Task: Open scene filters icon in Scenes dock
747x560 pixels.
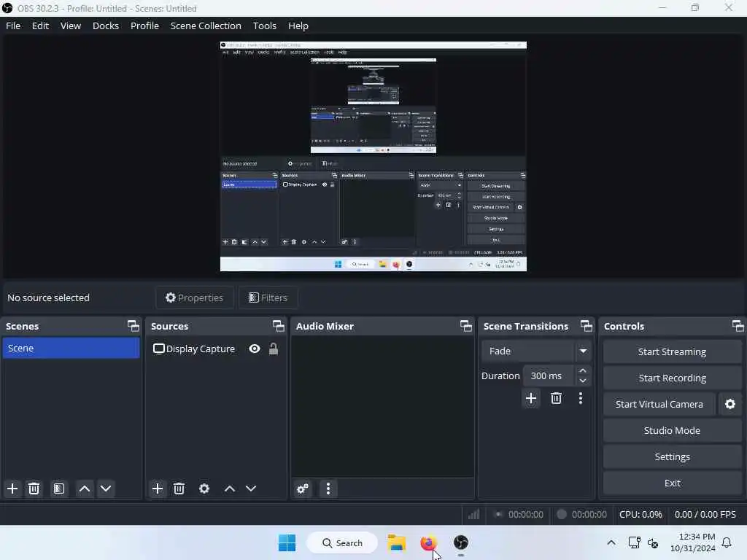Action: click(59, 489)
